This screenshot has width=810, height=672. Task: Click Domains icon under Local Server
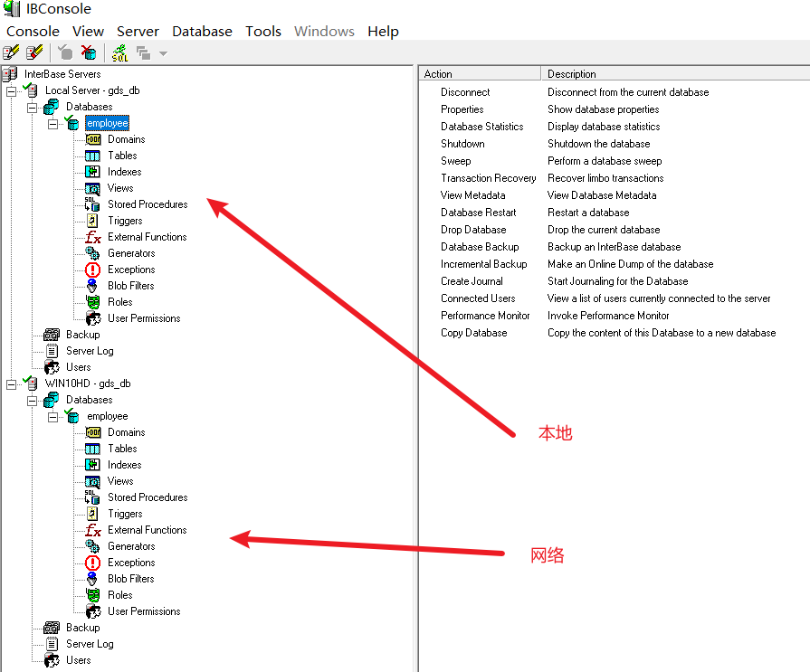point(93,139)
